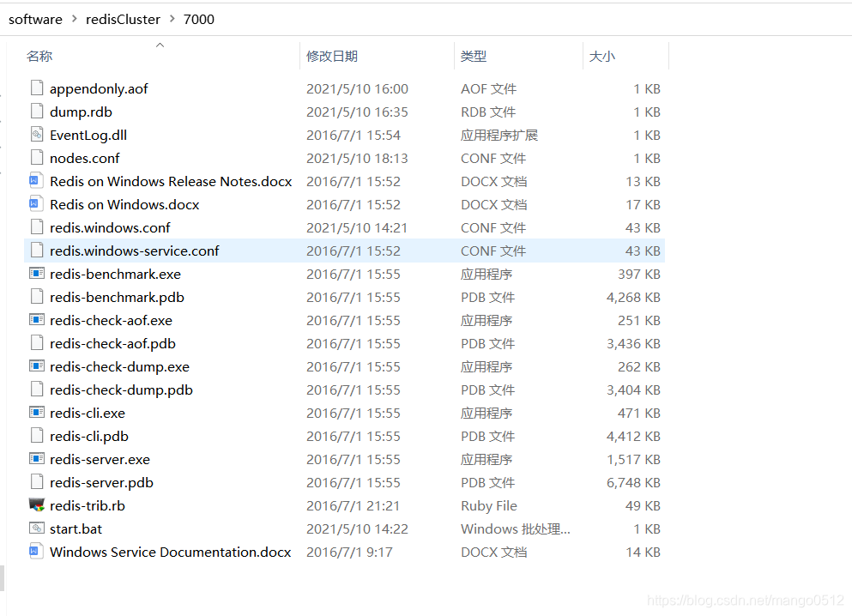Viewport: 852px width, 616px height.
Task: Select the nodes.conf file name
Action: [85, 158]
